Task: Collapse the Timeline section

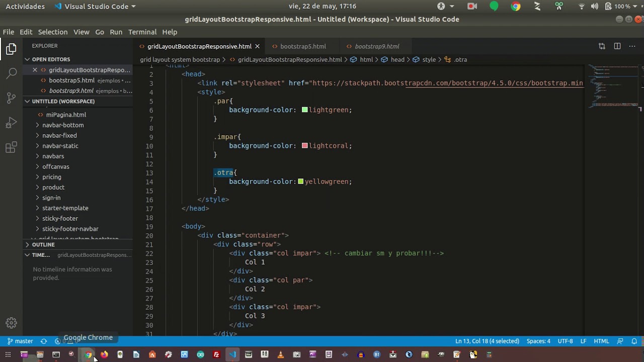Action: (78, 255)
